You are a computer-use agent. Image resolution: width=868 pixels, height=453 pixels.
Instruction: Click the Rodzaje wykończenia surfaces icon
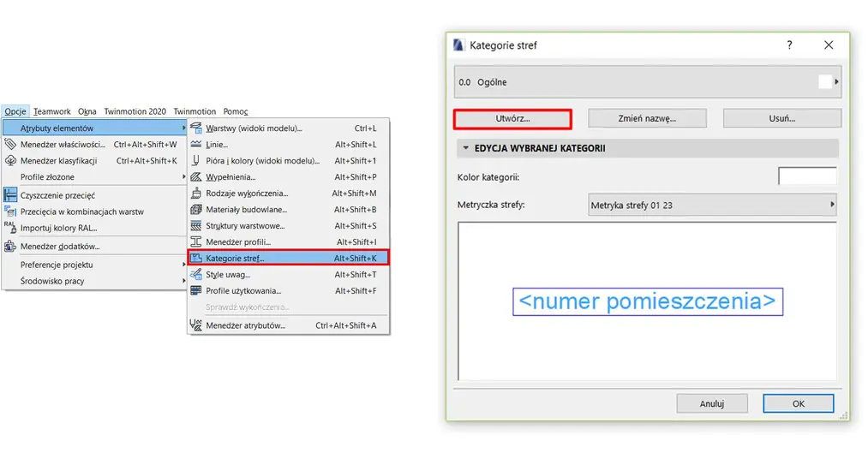(196, 193)
